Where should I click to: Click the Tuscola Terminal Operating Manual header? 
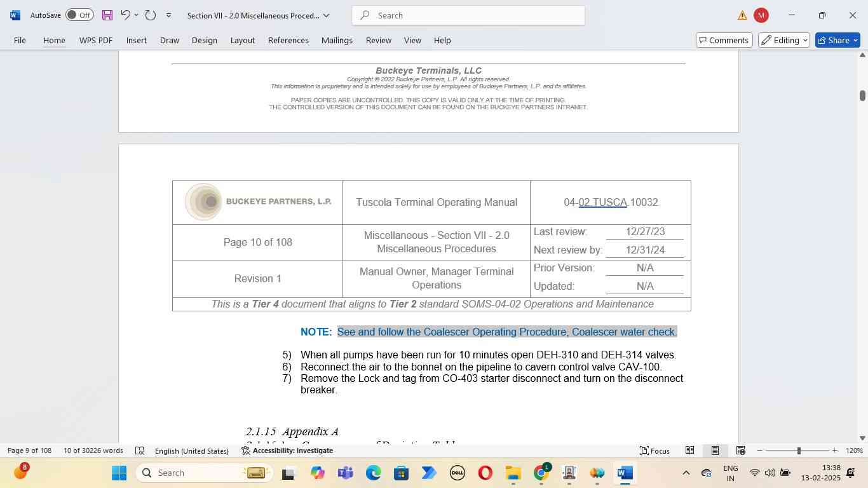tap(437, 203)
